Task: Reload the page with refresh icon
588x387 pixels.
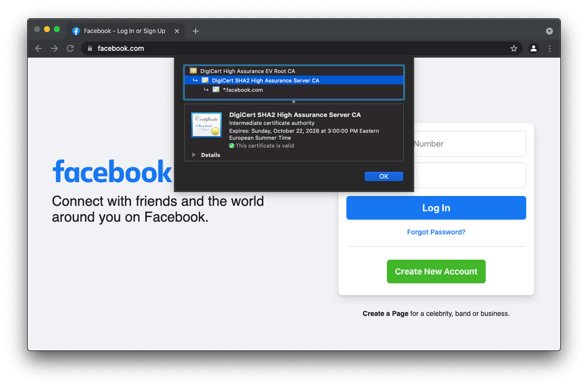Action: point(70,48)
